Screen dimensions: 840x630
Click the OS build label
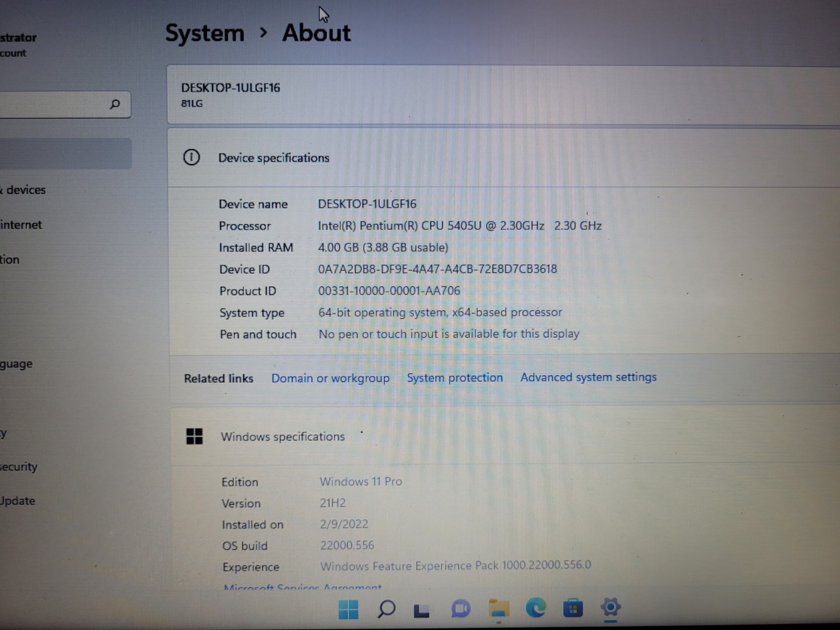click(245, 546)
